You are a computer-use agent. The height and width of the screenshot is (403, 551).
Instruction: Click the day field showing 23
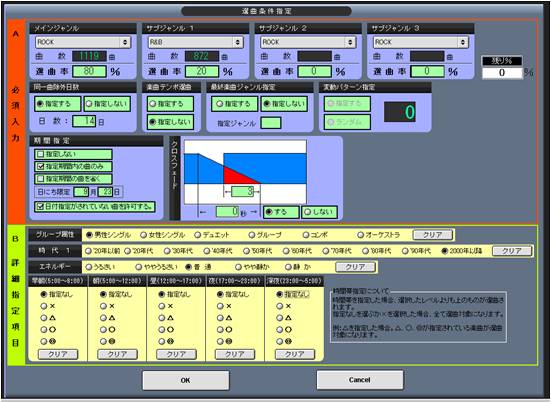tap(105, 192)
